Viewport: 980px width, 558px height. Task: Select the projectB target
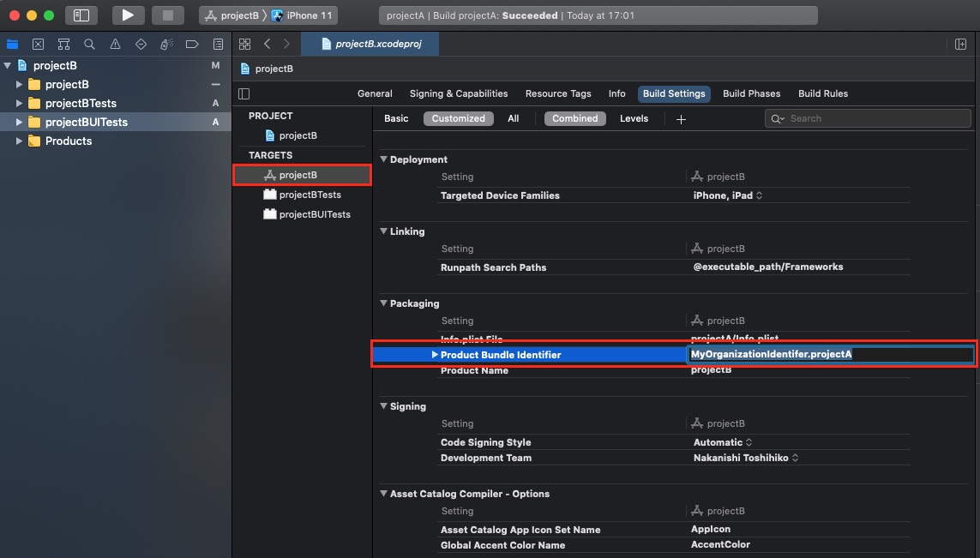(302, 175)
